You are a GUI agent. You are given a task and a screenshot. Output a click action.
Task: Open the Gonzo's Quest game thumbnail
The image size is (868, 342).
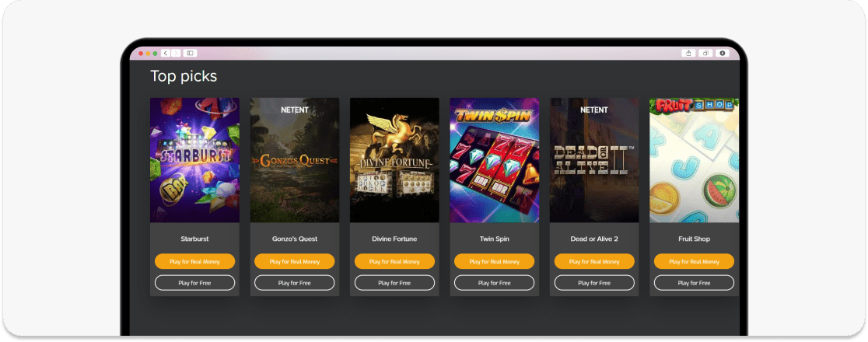coord(295,160)
